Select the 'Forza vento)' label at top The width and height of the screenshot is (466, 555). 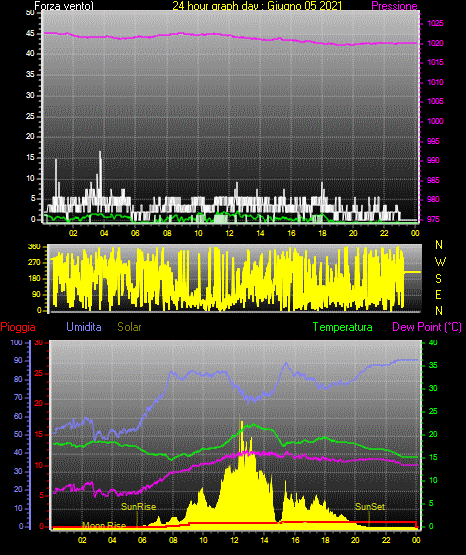[x=64, y=6]
